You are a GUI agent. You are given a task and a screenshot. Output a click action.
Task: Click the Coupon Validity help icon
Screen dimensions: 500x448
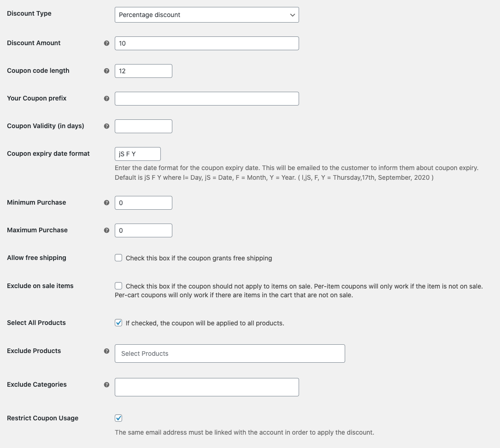[x=106, y=126]
